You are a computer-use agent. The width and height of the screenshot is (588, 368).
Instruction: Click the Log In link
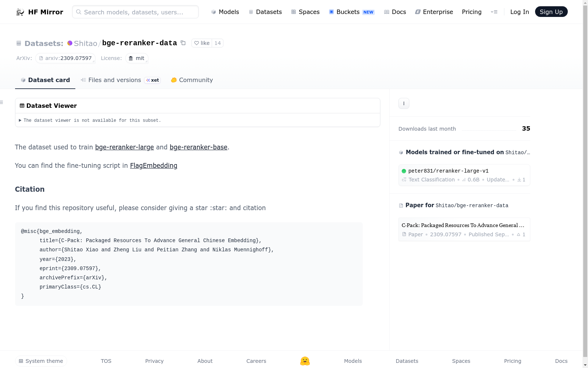pos(520,12)
